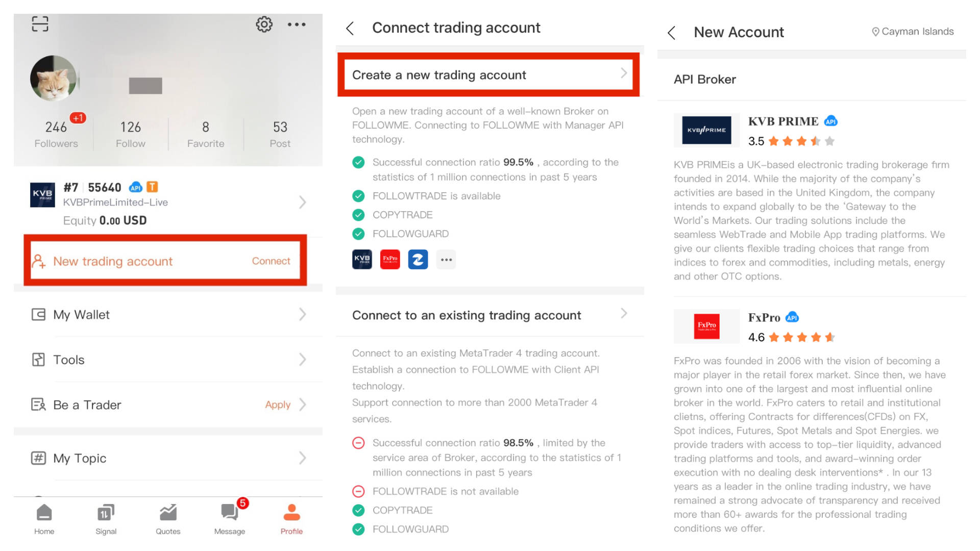This screenshot has height=551, width=980.
Task: Select the Cayman Islands location picker
Action: (x=913, y=32)
